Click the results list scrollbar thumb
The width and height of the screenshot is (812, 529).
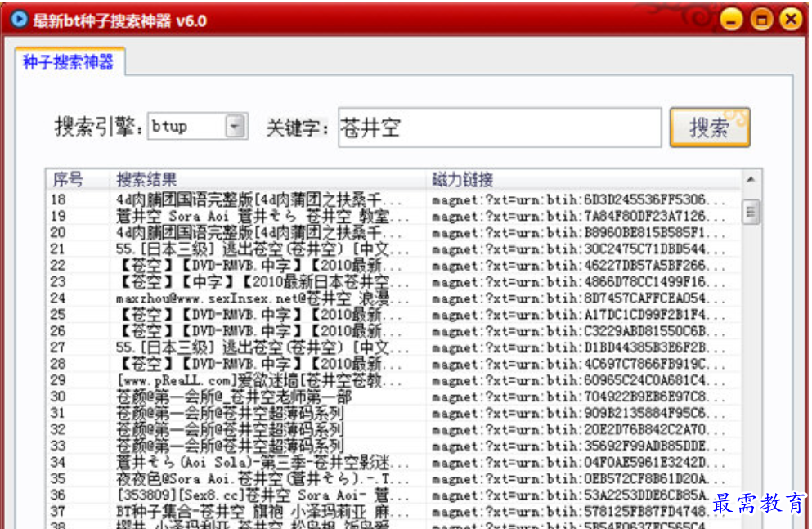coord(751,211)
